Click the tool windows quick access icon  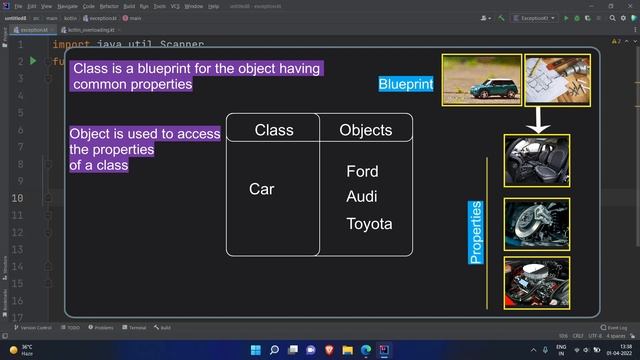pos(4,336)
